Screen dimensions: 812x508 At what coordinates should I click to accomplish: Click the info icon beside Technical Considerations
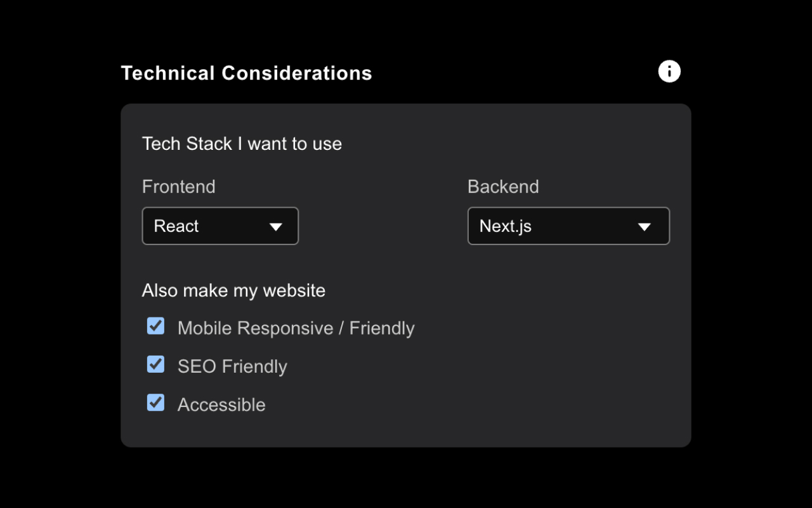click(669, 71)
